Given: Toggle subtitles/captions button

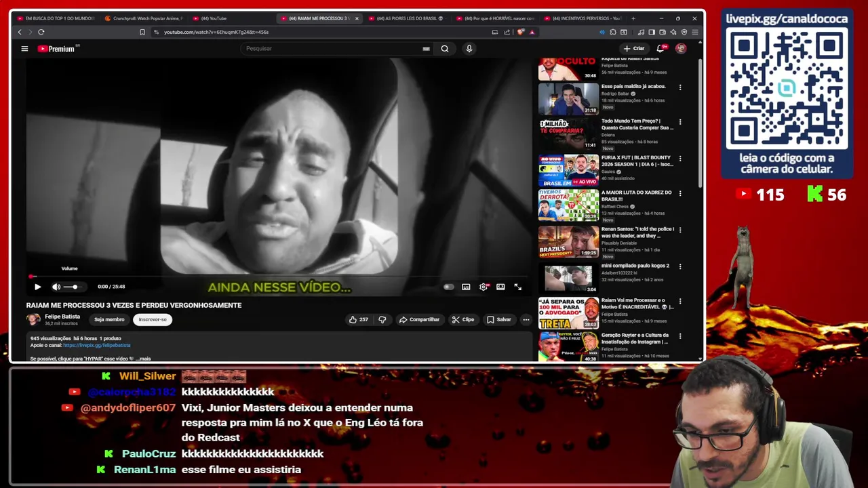Looking at the screenshot, I should [466, 287].
